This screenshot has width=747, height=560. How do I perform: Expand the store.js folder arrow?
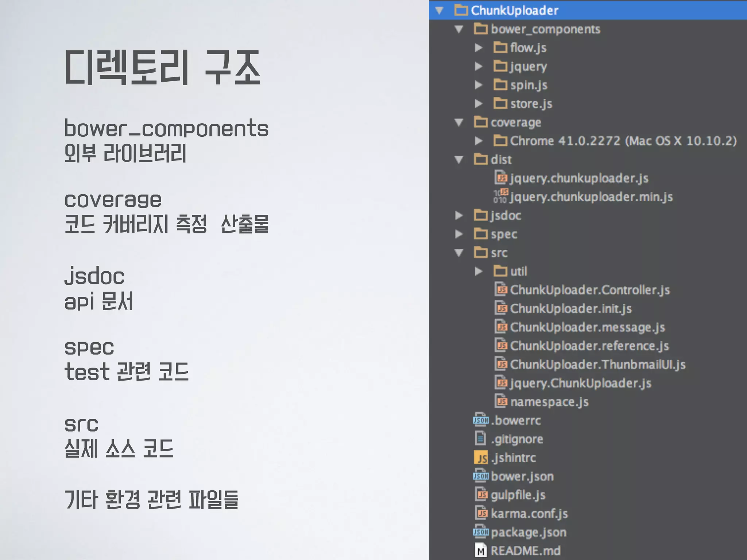point(479,104)
